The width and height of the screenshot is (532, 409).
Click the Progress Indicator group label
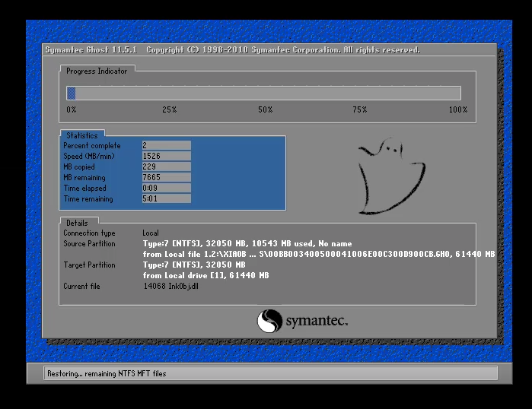[97, 71]
